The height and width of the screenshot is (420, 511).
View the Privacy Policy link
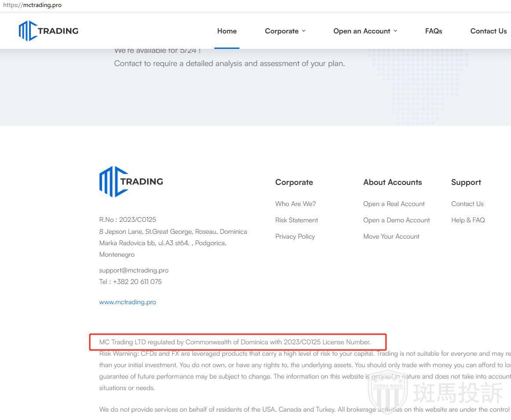(x=295, y=236)
